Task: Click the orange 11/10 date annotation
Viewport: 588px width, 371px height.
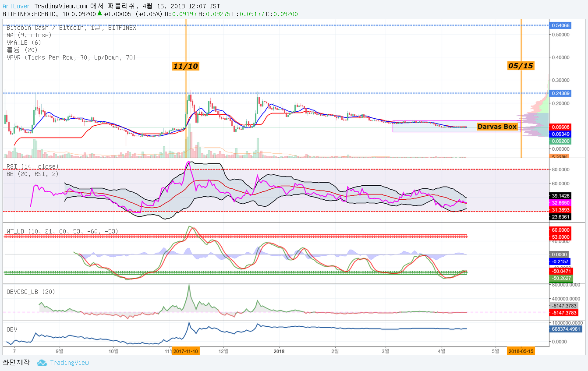Action: (185, 66)
